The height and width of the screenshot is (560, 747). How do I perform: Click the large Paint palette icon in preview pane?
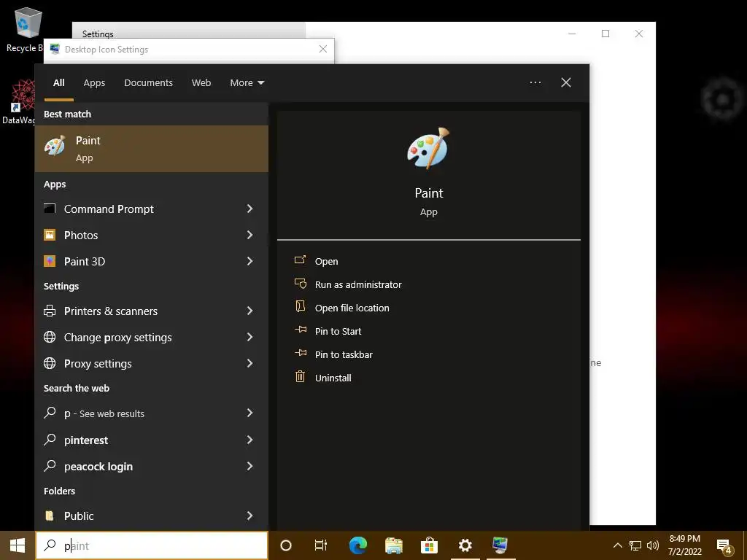(428, 148)
